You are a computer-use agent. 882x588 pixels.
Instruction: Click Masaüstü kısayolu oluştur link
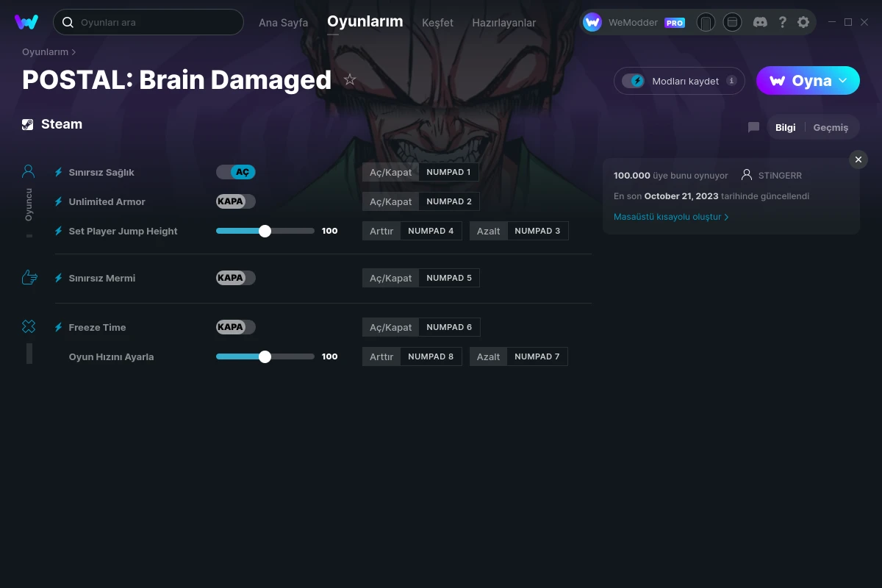click(x=671, y=217)
